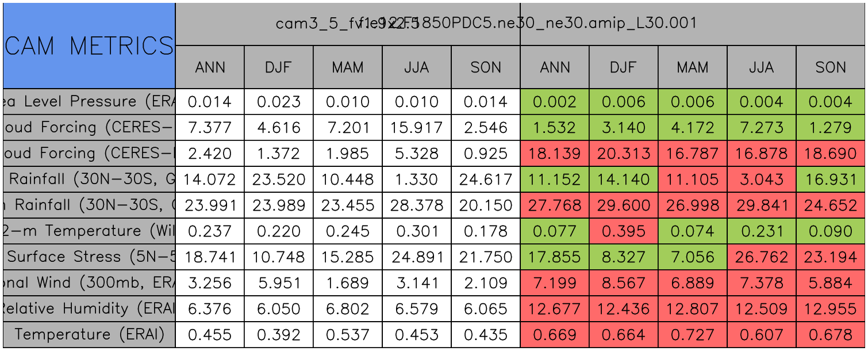Click the 2-m Temperature row label
868x351 pixels.
click(89, 231)
